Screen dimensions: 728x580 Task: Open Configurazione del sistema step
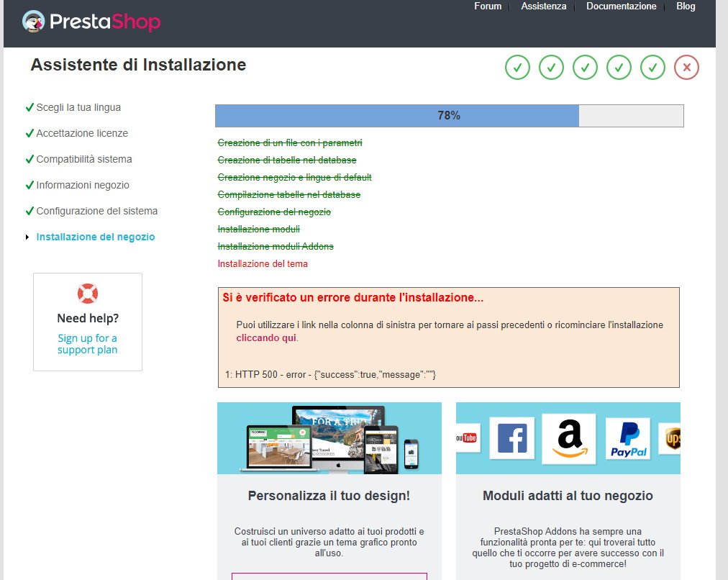click(x=97, y=211)
